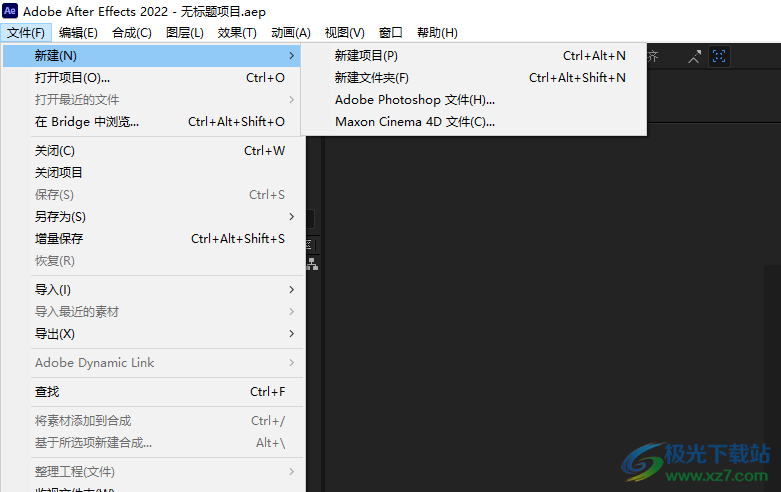This screenshot has width=781, height=492.
Task: Click the expand arrow icon in toolbar
Action: [694, 56]
